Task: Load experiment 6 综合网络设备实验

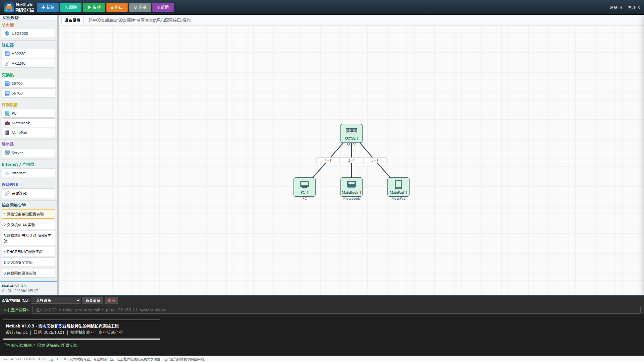Action: (28, 273)
